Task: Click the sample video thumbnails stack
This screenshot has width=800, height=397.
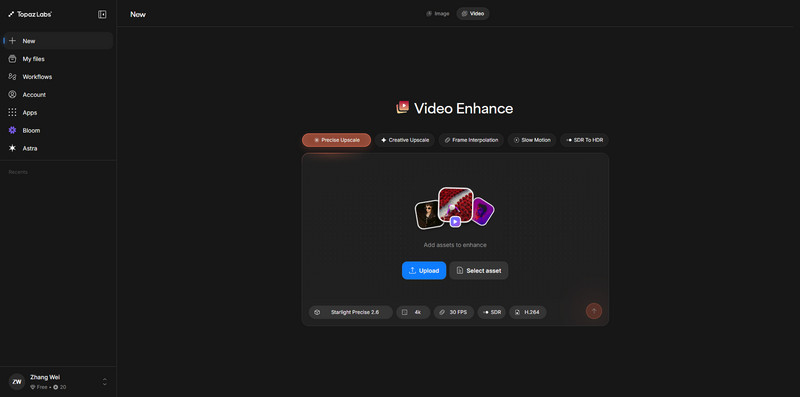Action: tap(455, 208)
